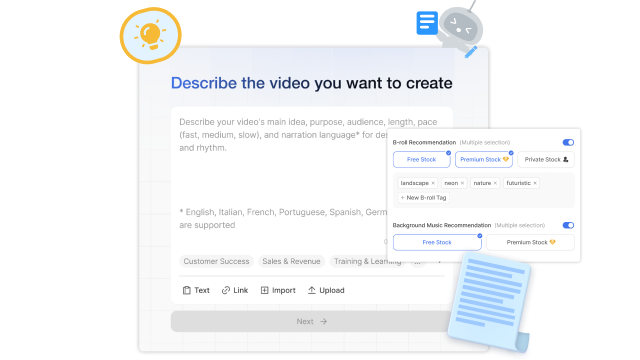640x360 pixels.
Task: Click the Next button
Action: coord(311,322)
